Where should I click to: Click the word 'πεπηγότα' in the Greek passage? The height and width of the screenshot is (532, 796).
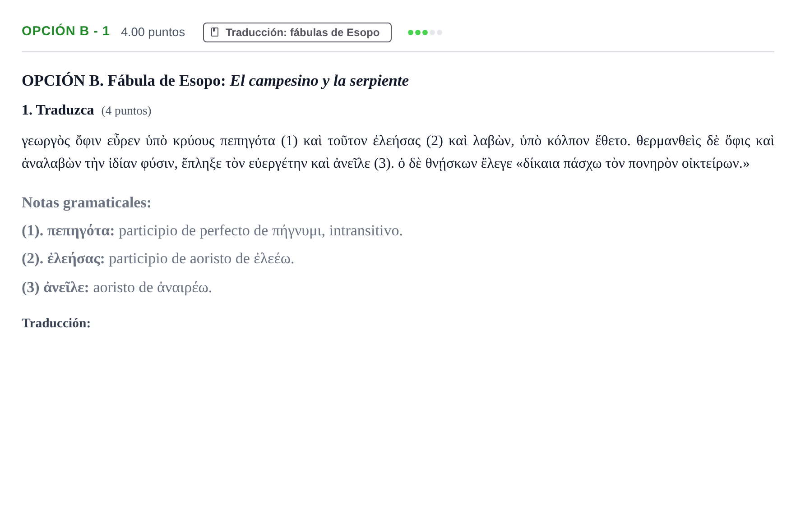pyautogui.click(x=247, y=141)
